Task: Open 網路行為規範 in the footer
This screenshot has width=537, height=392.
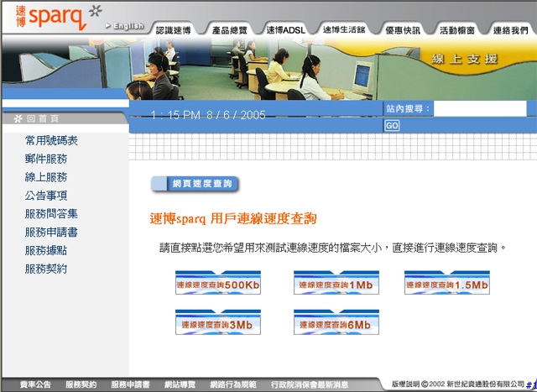Action: (233, 384)
